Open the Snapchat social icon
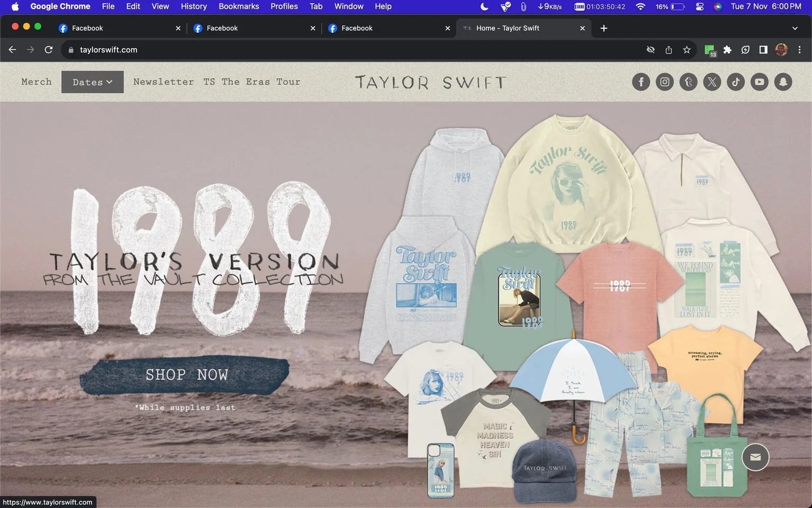The height and width of the screenshot is (508, 812). coord(783,82)
